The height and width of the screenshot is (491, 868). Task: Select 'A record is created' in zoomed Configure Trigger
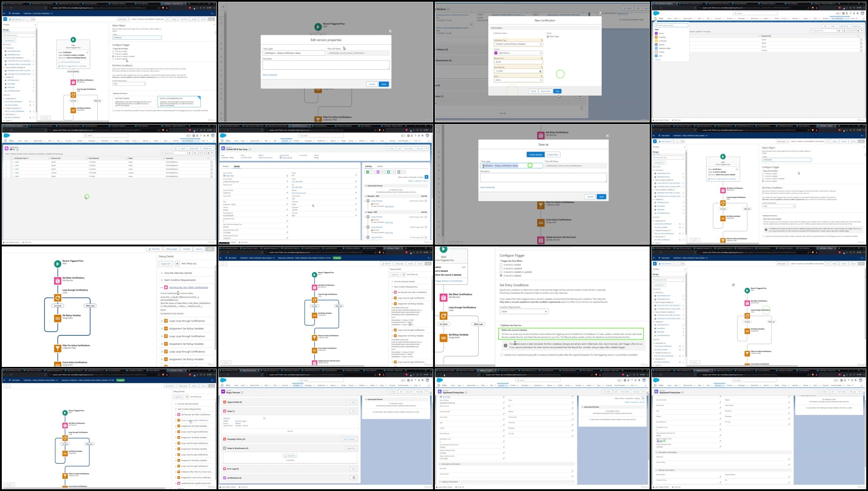[501, 265]
